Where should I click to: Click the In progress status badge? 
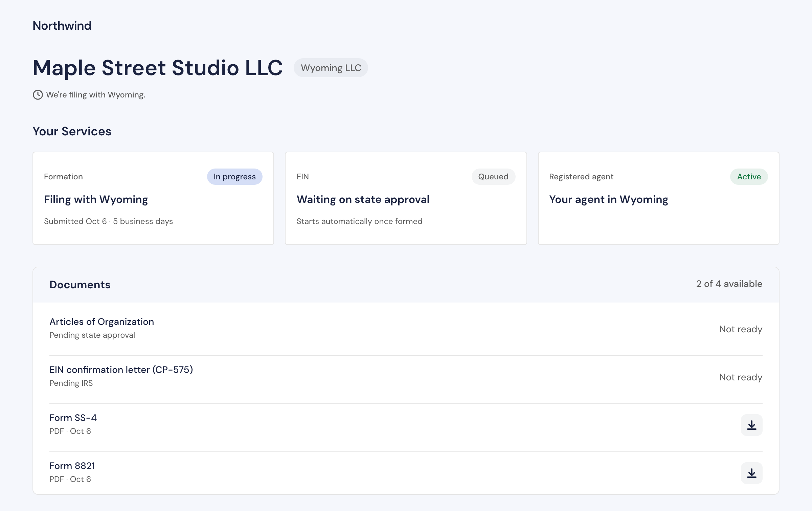click(x=234, y=177)
